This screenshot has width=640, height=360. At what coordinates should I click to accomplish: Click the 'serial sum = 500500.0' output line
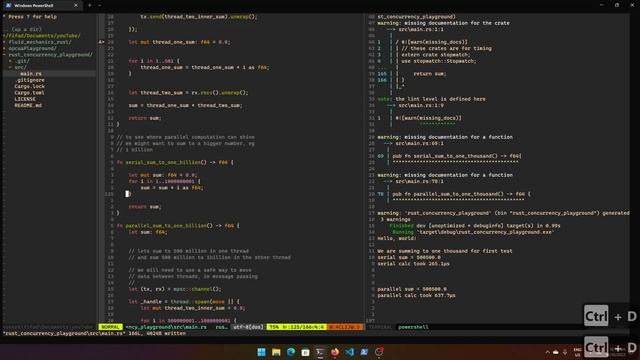pyautogui.click(x=409, y=257)
